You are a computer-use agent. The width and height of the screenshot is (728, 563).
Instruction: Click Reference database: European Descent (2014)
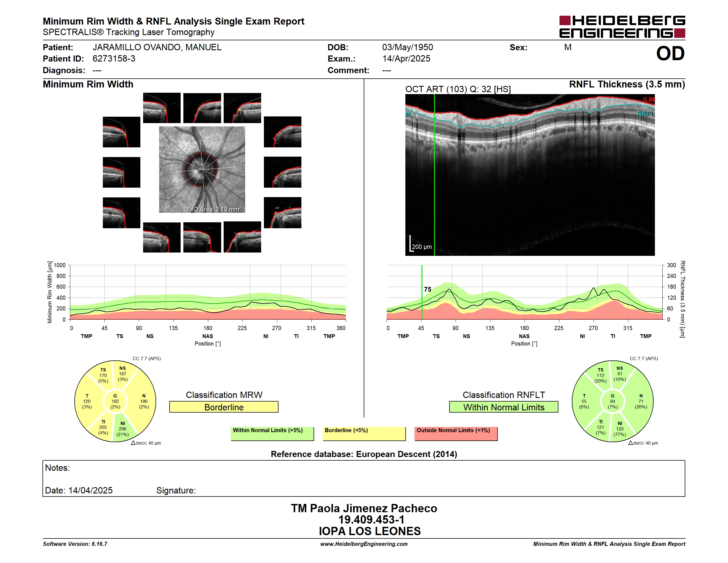tap(364, 454)
